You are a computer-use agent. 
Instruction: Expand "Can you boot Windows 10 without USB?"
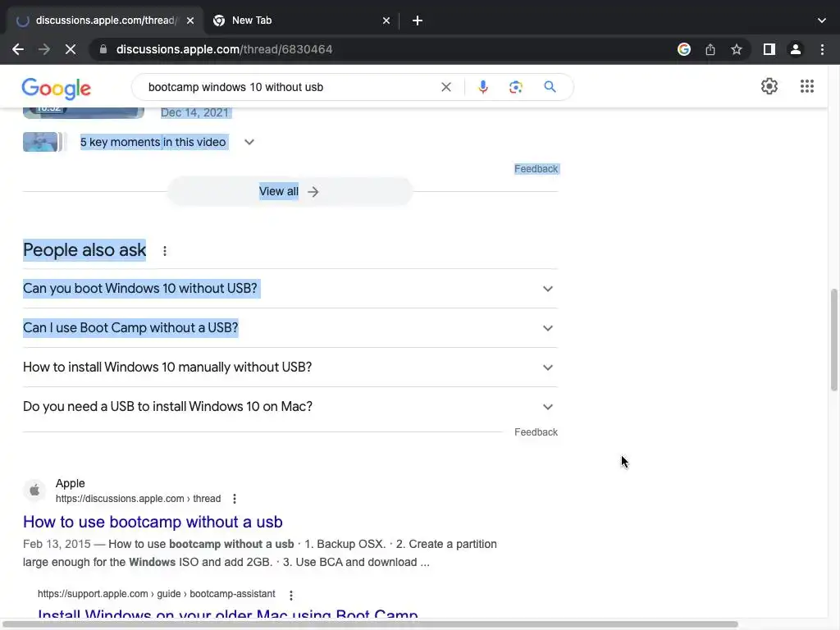coord(290,288)
